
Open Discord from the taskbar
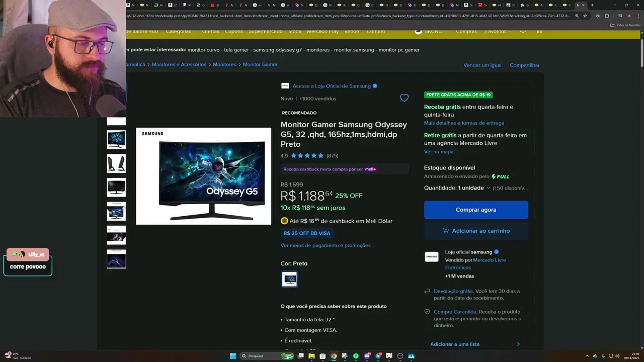(367, 356)
